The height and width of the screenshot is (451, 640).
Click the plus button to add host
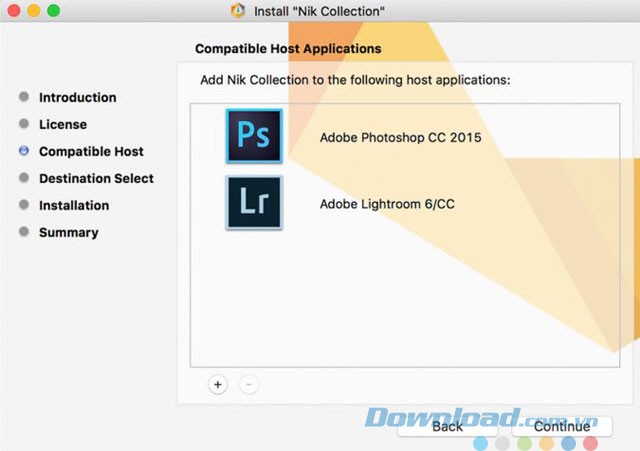coord(218,385)
